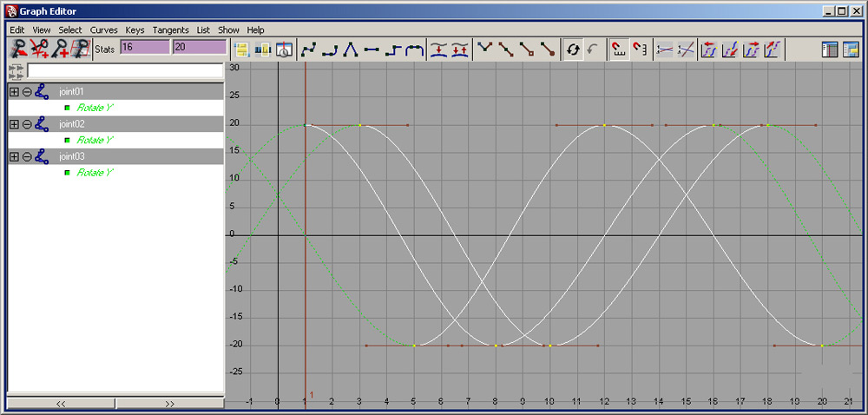This screenshot has height=415, width=868.
Task: Frame all curves in graph view
Action: tap(241, 49)
